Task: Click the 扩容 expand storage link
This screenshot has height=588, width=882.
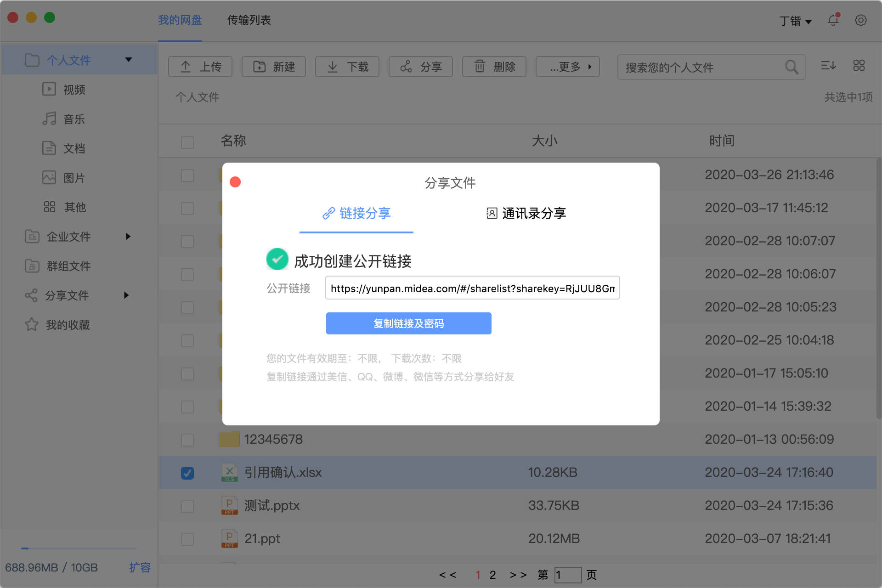Action: (140, 567)
